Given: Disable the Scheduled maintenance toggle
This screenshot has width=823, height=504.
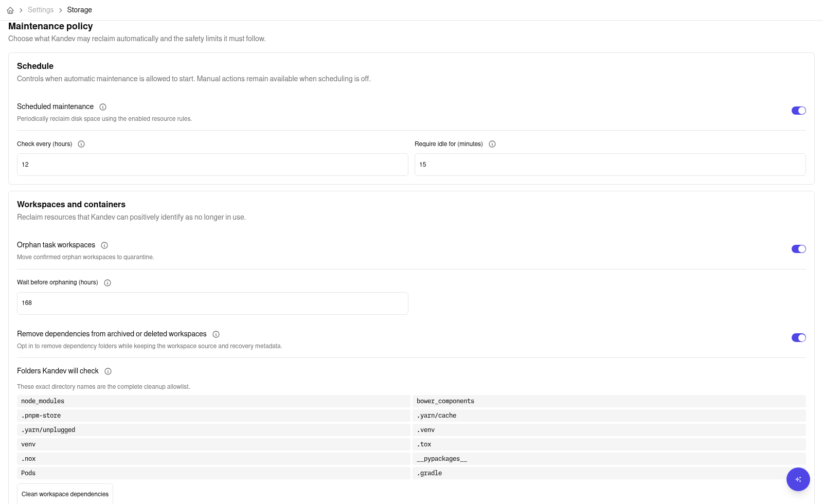Looking at the screenshot, I should pyautogui.click(x=799, y=111).
